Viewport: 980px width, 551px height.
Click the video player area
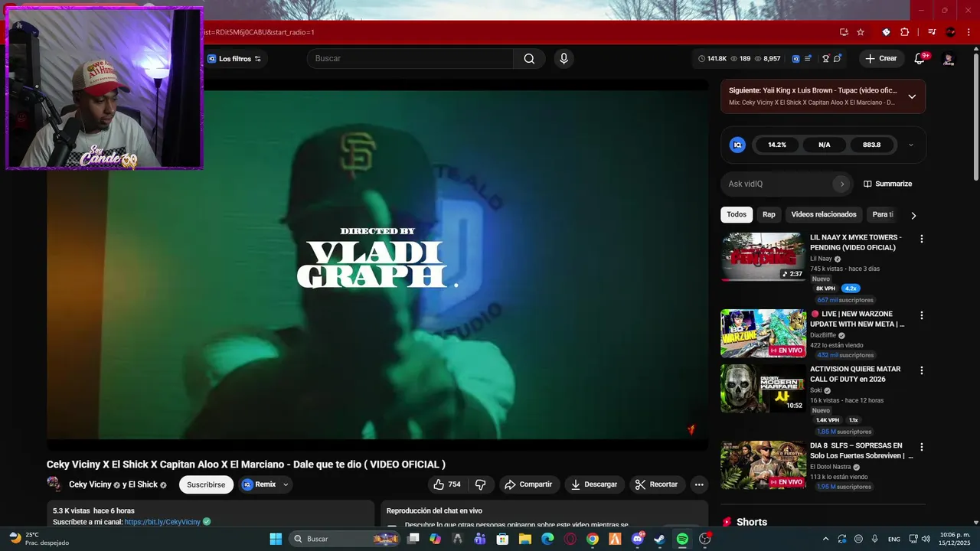tap(377, 265)
